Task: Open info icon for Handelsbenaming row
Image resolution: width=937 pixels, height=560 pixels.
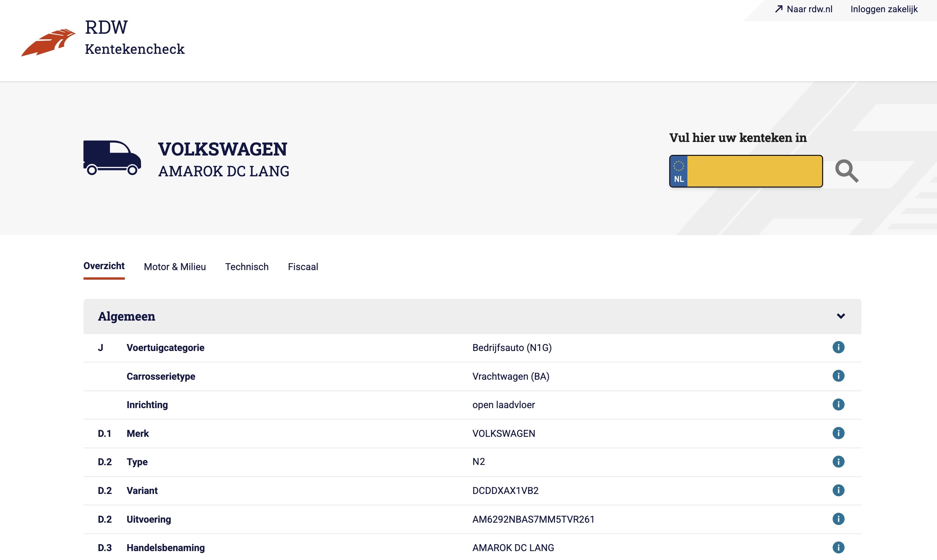Action: [838, 547]
